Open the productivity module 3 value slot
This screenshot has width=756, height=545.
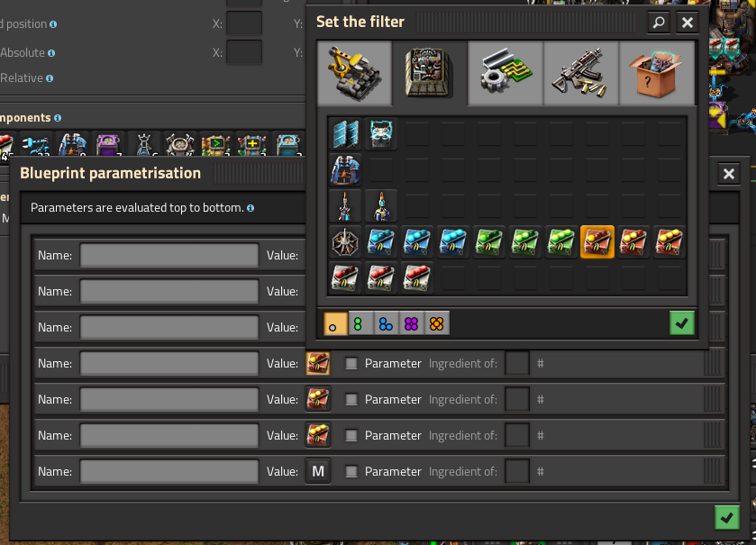(x=318, y=436)
